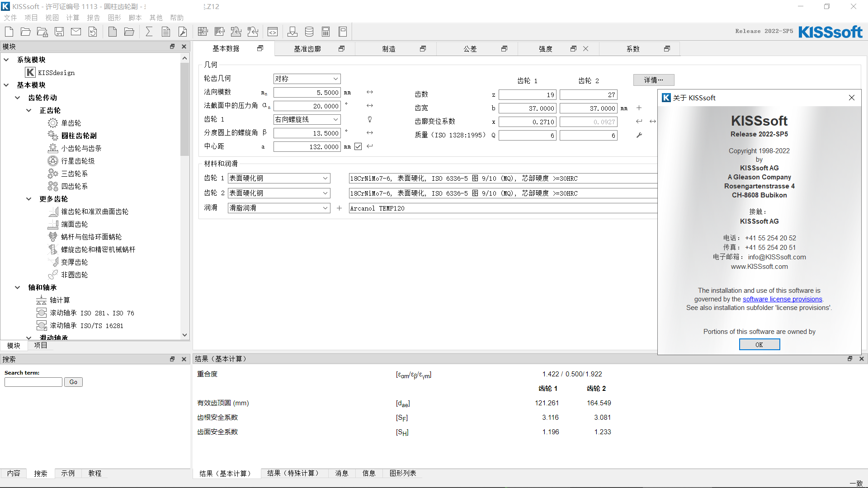Open the database tool icon
868x488 pixels.
point(309,32)
